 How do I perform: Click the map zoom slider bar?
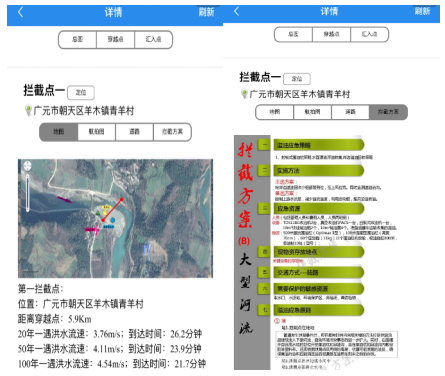click(28, 192)
